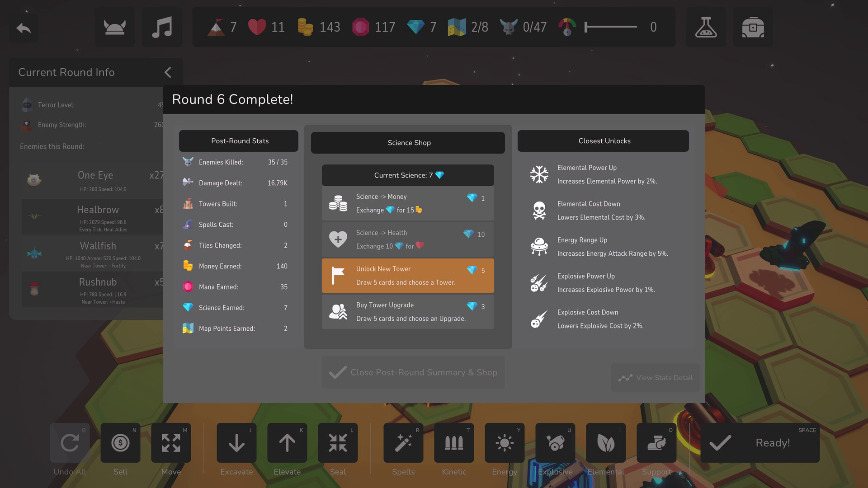This screenshot has width=868, height=488.
Task: Click Science to Money exchange option
Action: pos(408,203)
